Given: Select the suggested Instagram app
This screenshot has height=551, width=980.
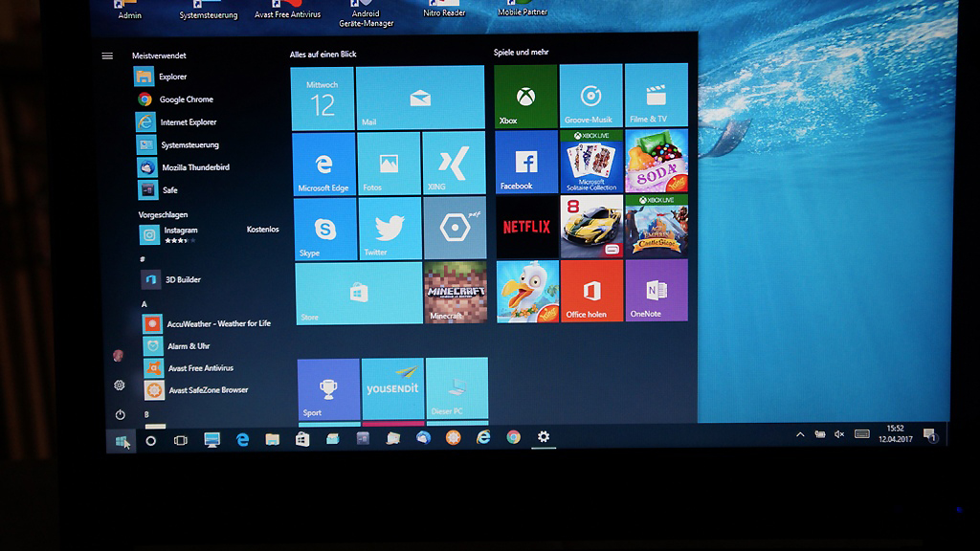Looking at the screenshot, I should tap(208, 235).
